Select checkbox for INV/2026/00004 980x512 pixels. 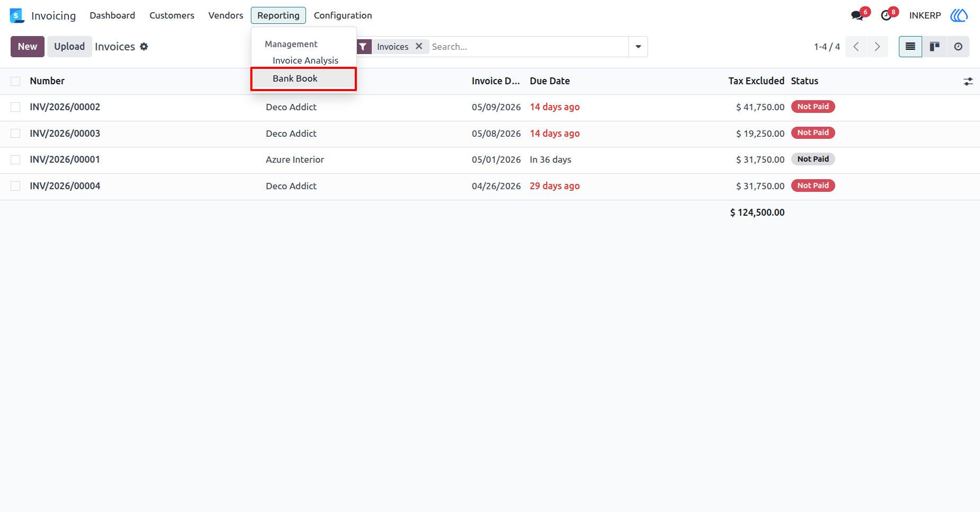click(x=15, y=186)
